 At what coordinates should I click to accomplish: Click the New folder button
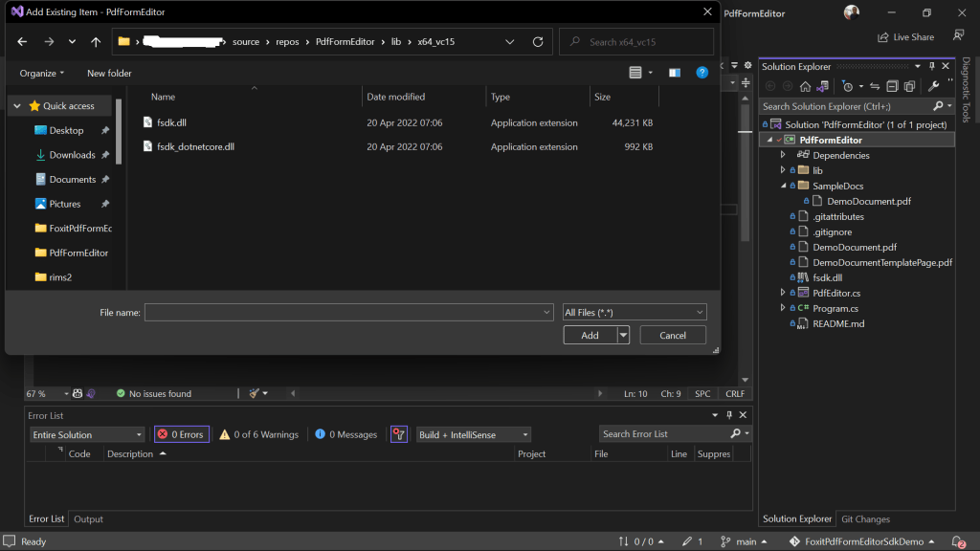[109, 73]
